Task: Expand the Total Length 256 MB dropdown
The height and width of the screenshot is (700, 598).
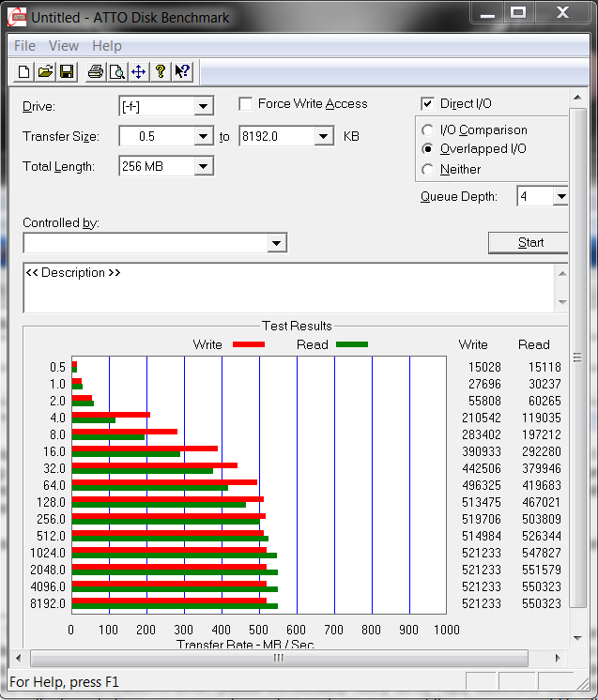Action: tap(204, 167)
